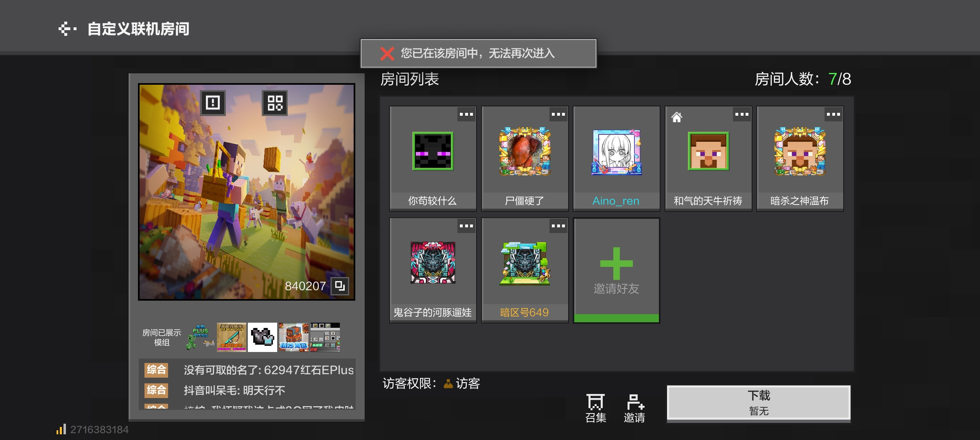Open the three-dot menu for 暗区号649
Image resolution: width=980 pixels, height=440 pixels.
(558, 226)
